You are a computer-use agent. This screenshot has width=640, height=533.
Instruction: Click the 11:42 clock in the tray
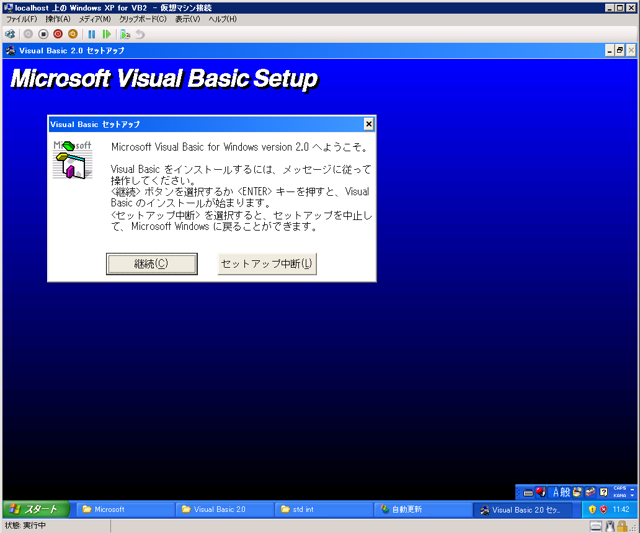[621, 509]
